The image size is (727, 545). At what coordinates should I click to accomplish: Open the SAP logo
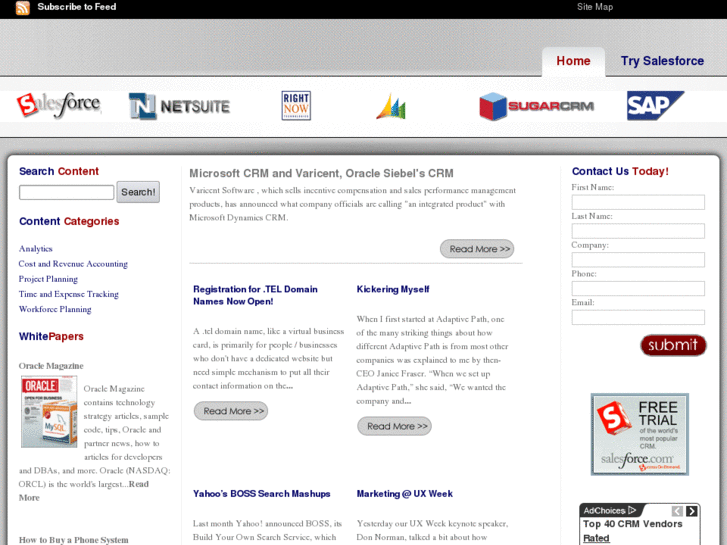655,106
